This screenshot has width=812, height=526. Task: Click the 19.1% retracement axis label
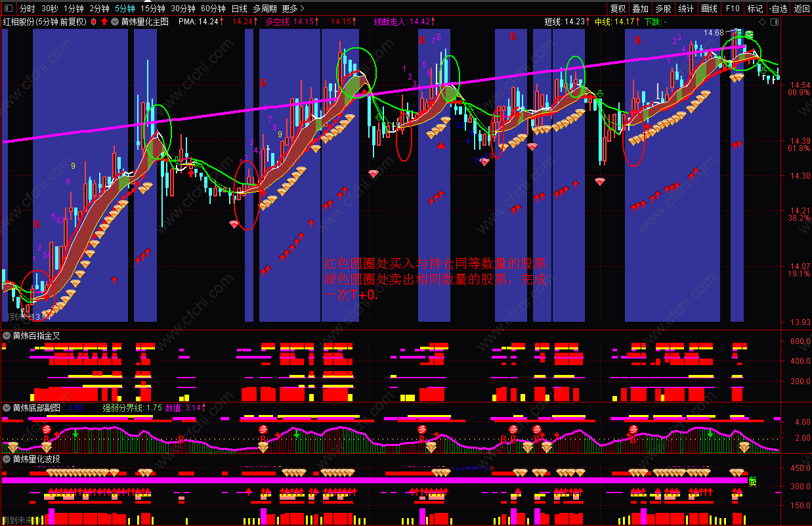pyautogui.click(x=799, y=274)
